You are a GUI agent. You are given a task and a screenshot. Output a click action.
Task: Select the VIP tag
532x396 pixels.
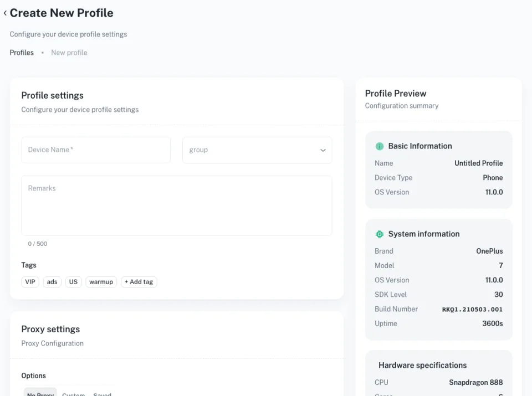coord(30,282)
